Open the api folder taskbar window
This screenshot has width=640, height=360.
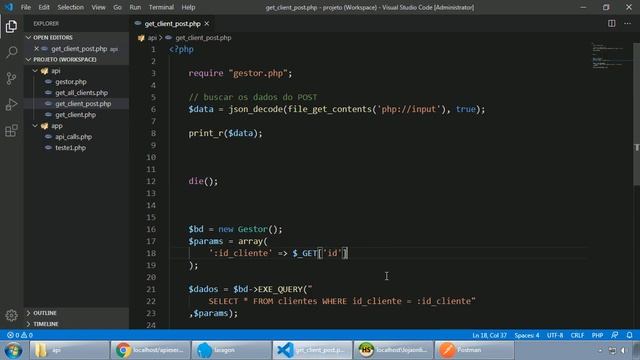(x=69, y=350)
